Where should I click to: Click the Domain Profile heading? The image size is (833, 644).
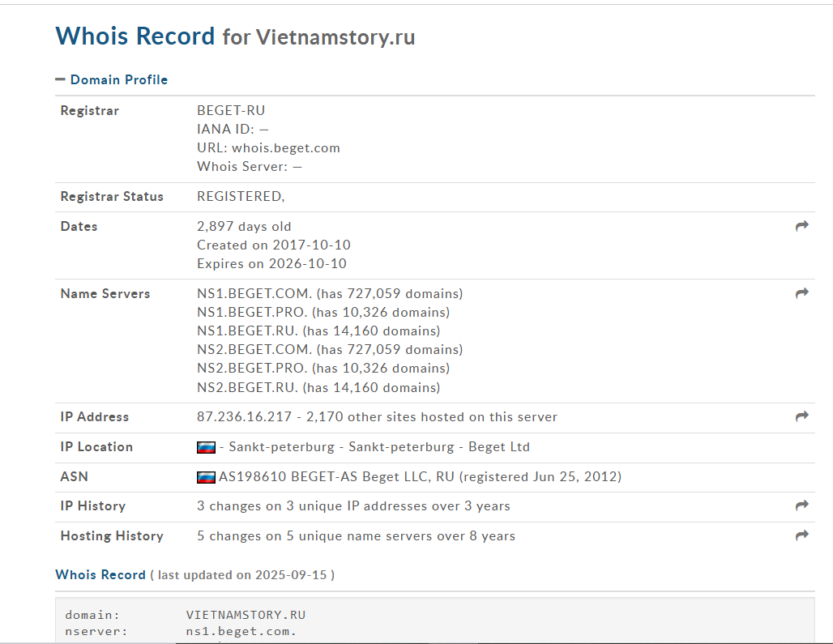(119, 79)
